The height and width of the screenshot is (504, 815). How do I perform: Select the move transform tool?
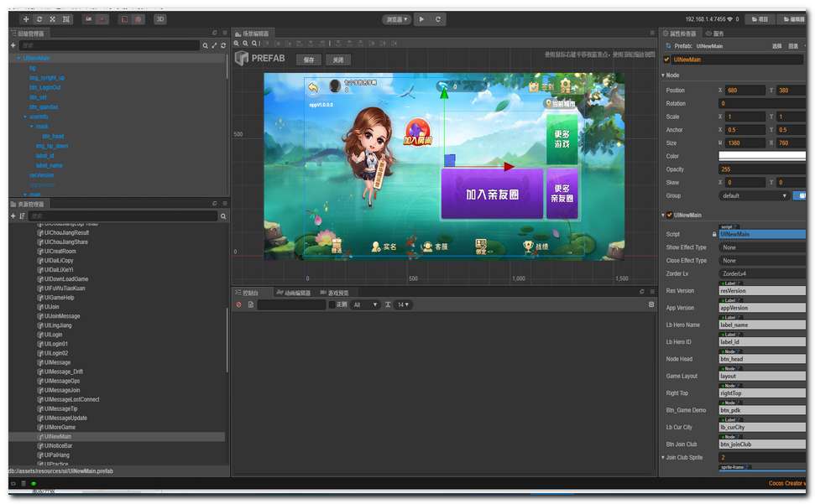tap(26, 18)
